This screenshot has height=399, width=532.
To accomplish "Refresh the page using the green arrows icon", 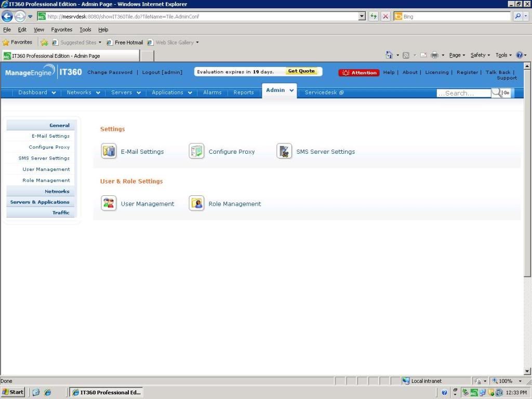I will [374, 16].
